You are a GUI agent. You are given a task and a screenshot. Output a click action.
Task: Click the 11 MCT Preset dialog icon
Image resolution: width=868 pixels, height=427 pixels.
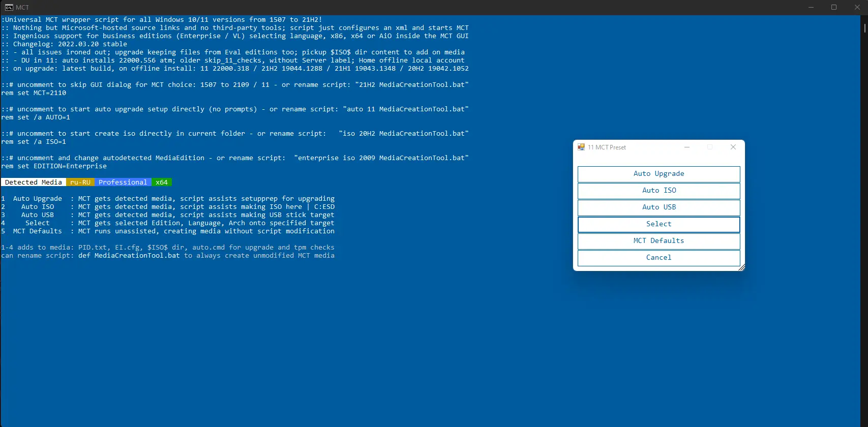pos(581,147)
